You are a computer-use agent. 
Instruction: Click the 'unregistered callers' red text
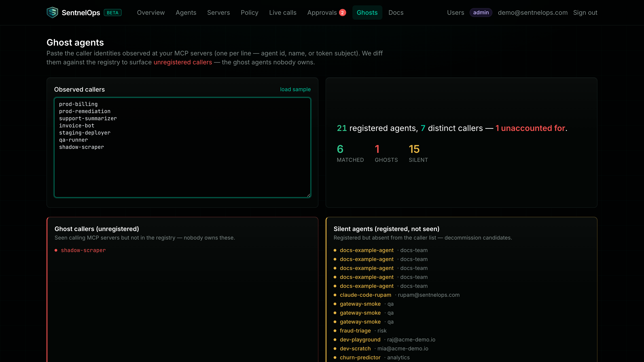click(182, 62)
